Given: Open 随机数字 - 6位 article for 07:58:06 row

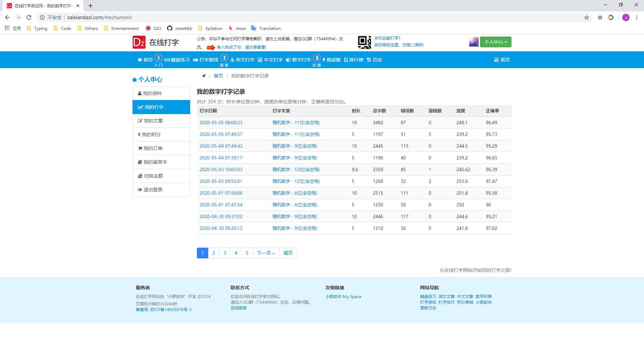Looking at the screenshot, I should point(295,193).
